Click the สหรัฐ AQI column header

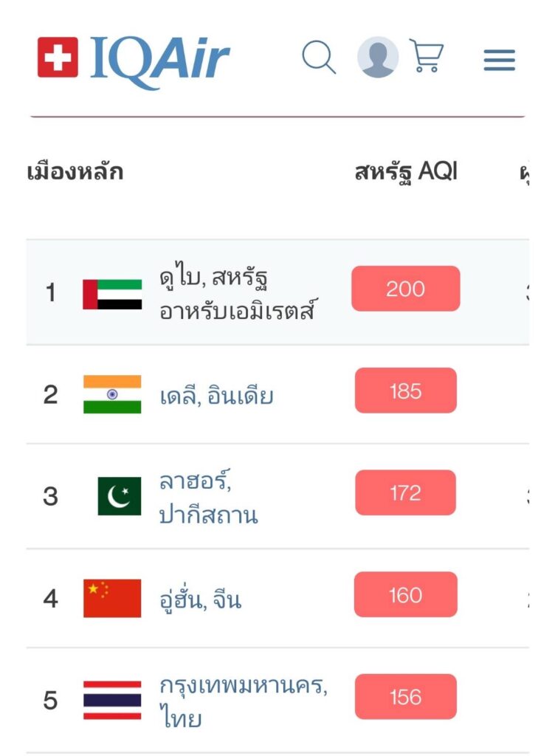pyautogui.click(x=406, y=172)
